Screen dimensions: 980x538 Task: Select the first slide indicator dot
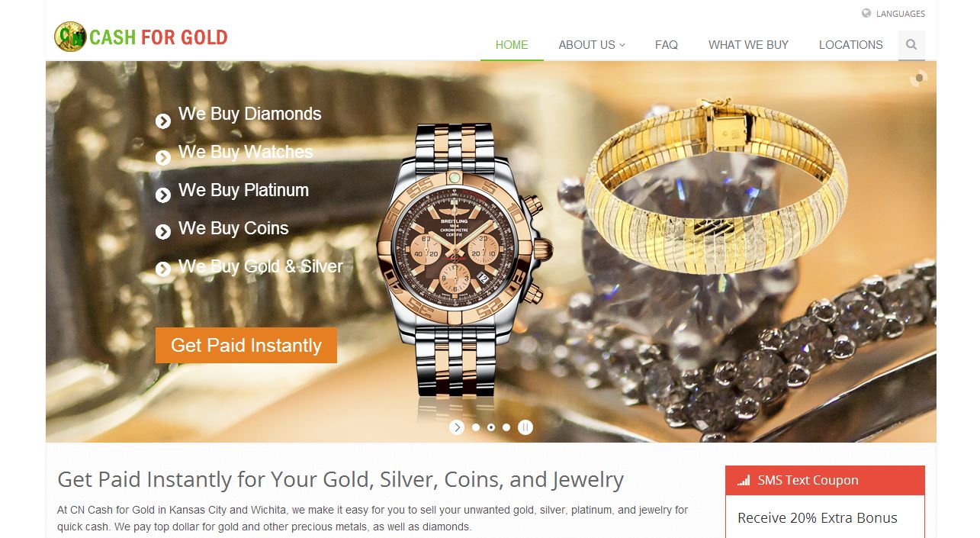point(476,427)
